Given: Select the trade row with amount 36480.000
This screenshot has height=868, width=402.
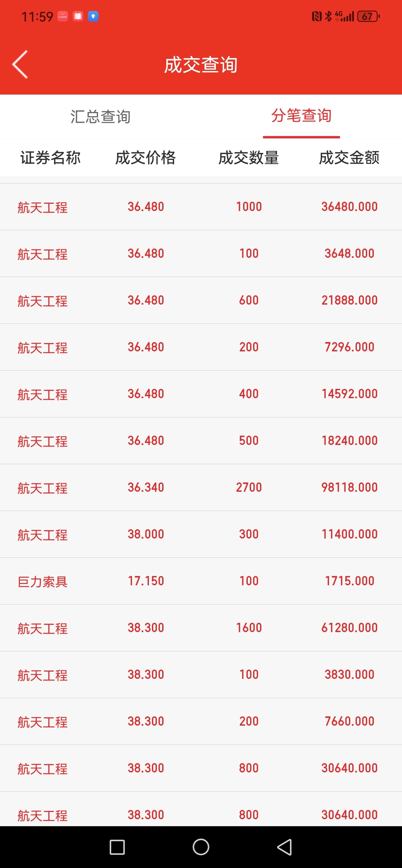Looking at the screenshot, I should coord(201,207).
